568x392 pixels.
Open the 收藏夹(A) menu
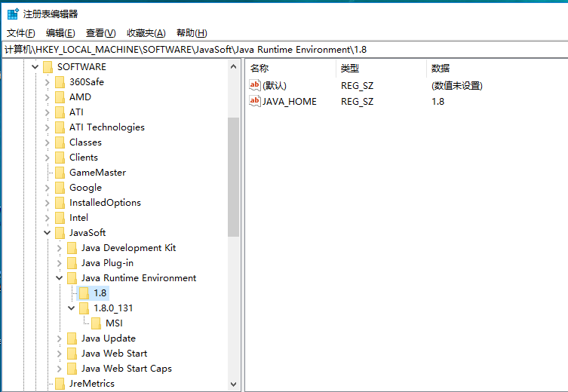146,33
